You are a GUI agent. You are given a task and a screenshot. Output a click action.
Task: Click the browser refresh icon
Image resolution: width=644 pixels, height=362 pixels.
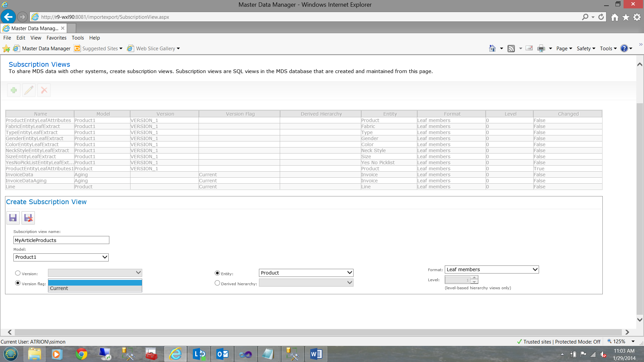click(601, 17)
